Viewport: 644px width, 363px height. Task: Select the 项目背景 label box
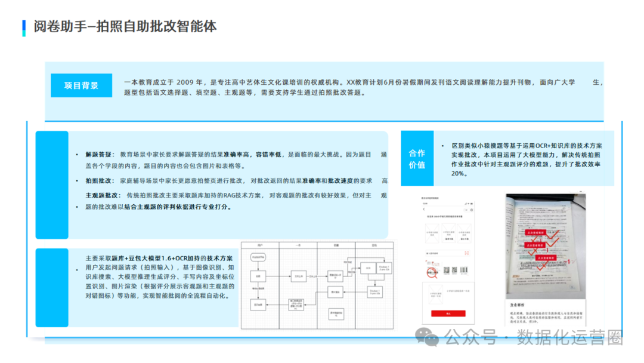coord(81,85)
